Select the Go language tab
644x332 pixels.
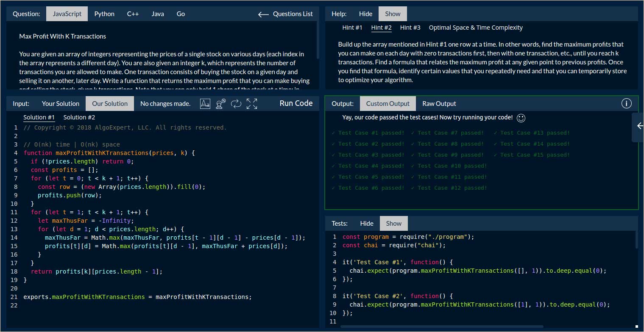[x=181, y=14]
